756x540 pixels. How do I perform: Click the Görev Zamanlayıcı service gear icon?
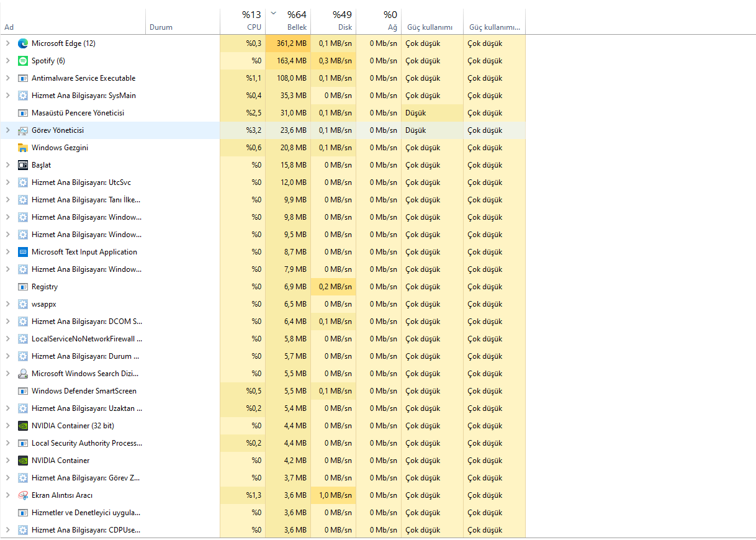click(x=23, y=478)
